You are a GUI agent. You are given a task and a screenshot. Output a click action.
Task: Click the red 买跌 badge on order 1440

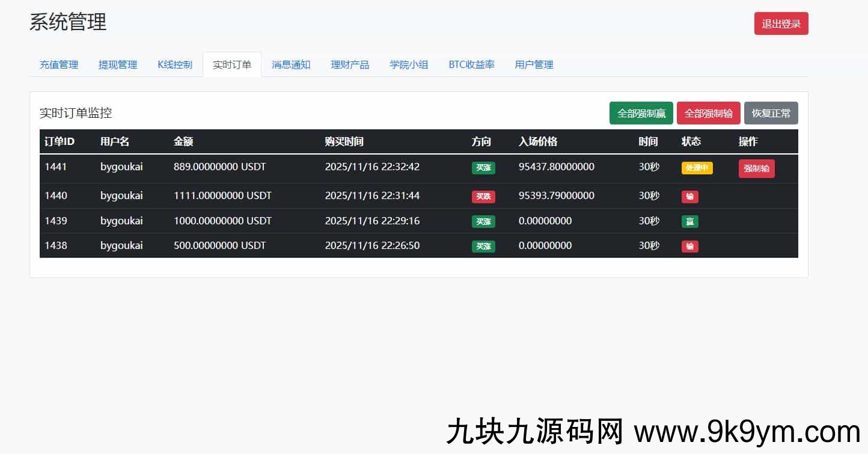[483, 197]
